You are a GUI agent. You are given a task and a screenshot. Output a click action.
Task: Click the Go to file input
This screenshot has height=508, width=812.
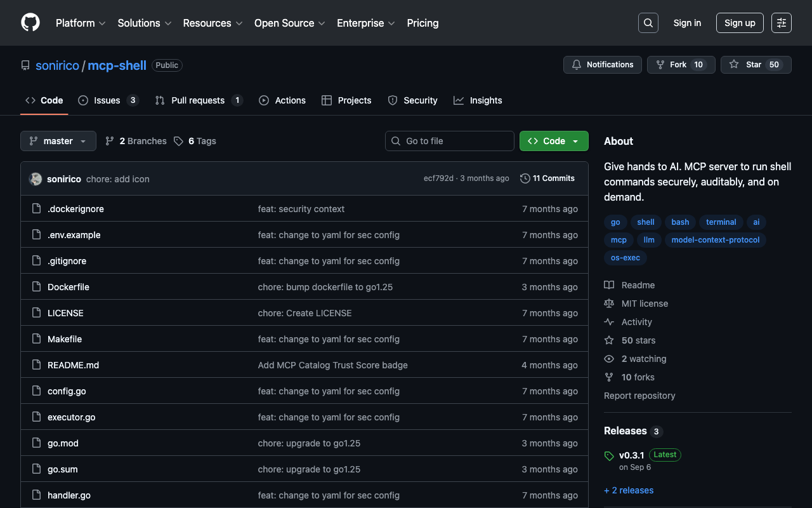click(449, 141)
